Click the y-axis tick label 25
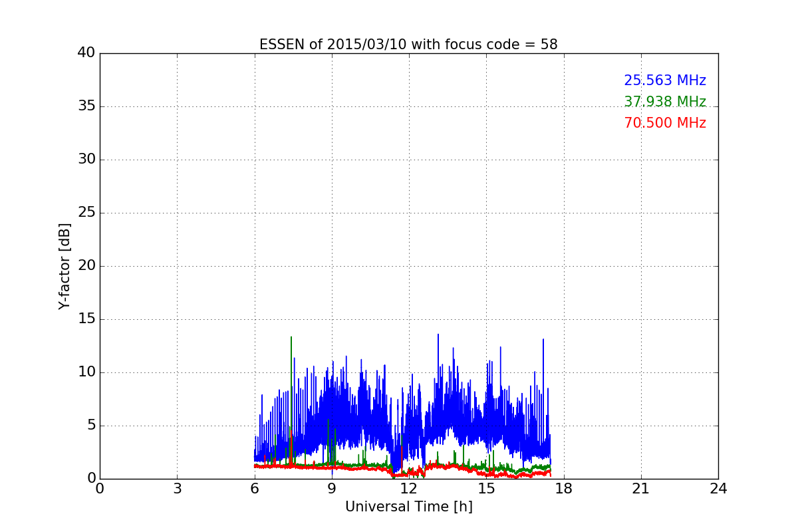 click(86, 213)
